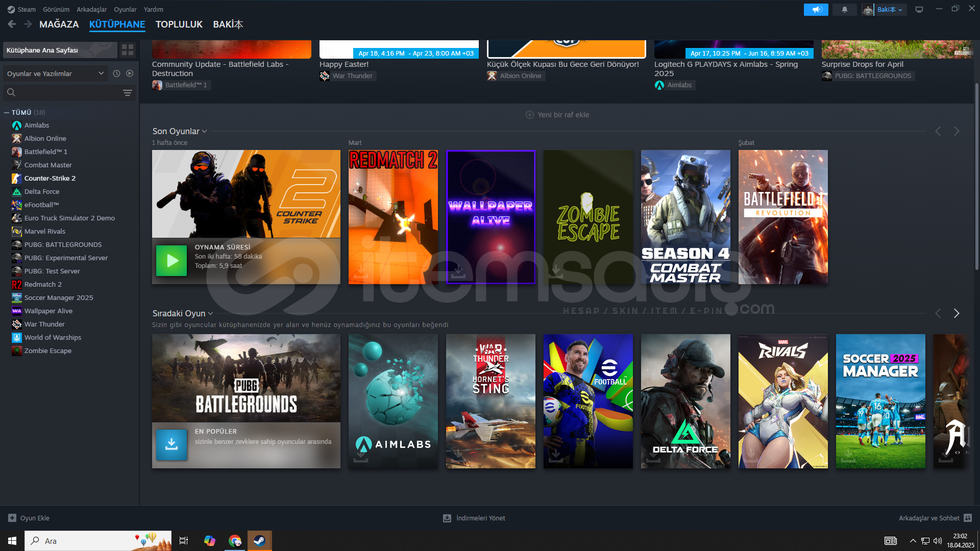Image resolution: width=980 pixels, height=551 pixels.
Task: Open the Aimlabs tag under Logitech news
Action: click(674, 85)
